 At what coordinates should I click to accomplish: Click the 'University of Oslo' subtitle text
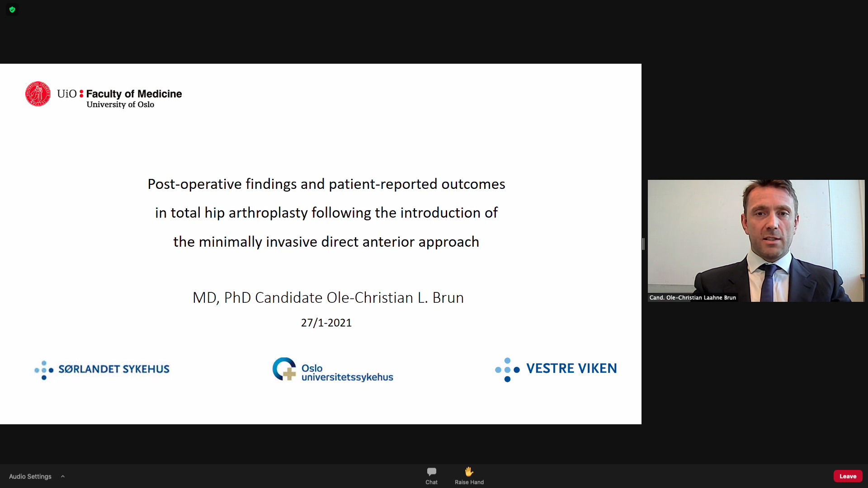120,104
